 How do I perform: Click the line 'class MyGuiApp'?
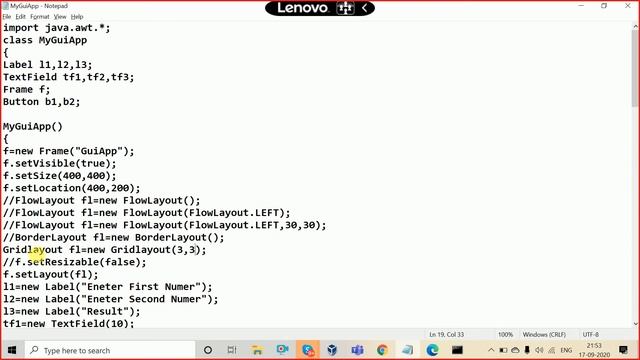45,40
